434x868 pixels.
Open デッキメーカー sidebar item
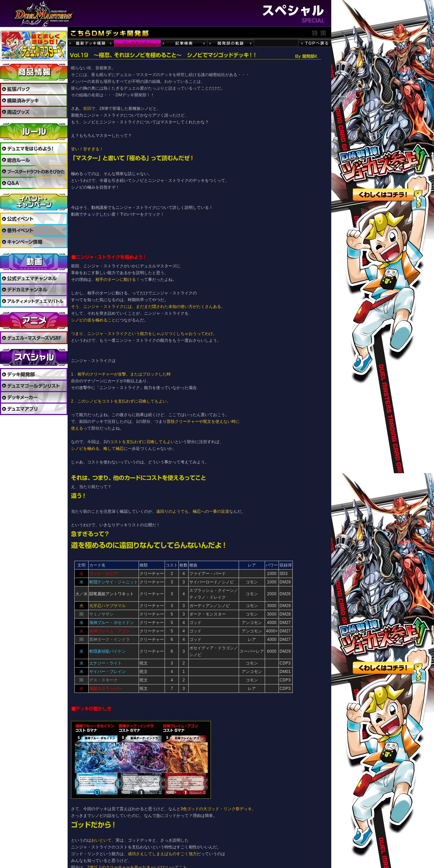tap(34, 397)
